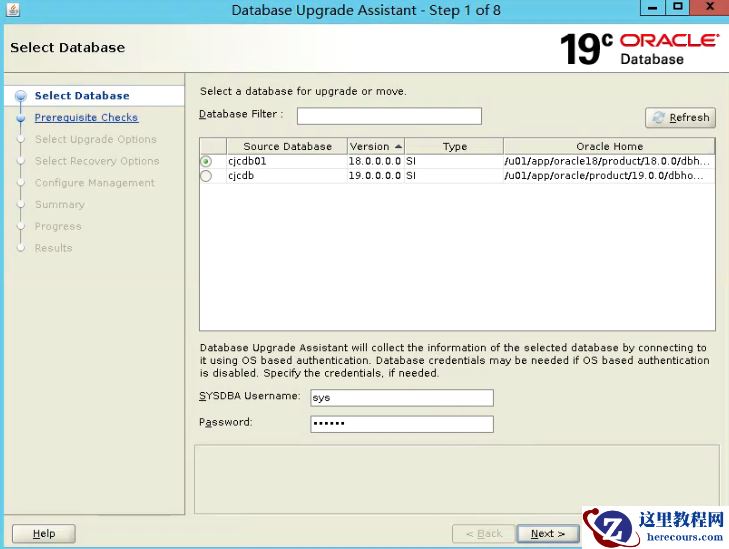Click the Next button
729x549 pixels.
point(548,534)
